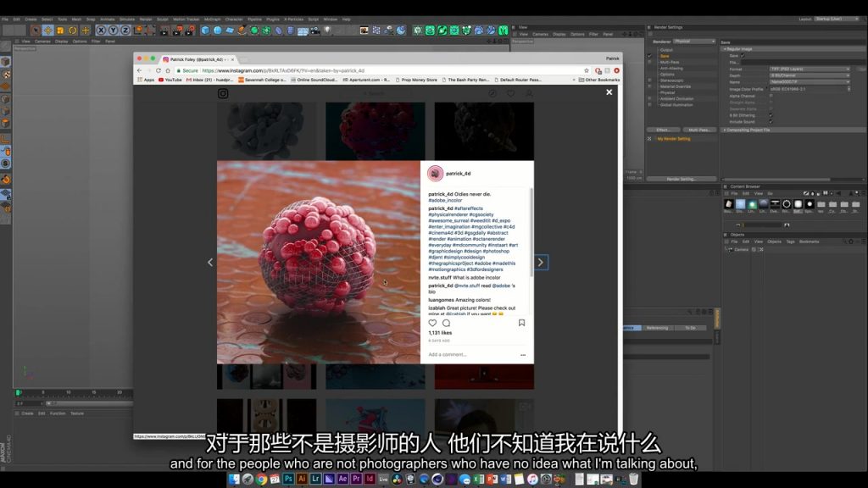Viewport: 868px width, 488px height.
Task: Click the Content Browser thumbnail size slider
Action: 762,225
